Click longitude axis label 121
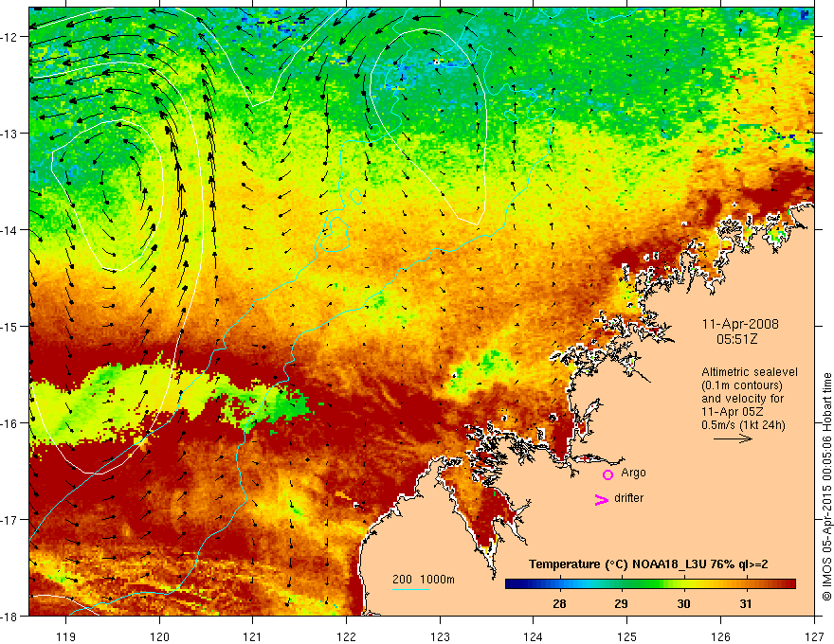Screen dimensions: 834x644 (253, 636)
